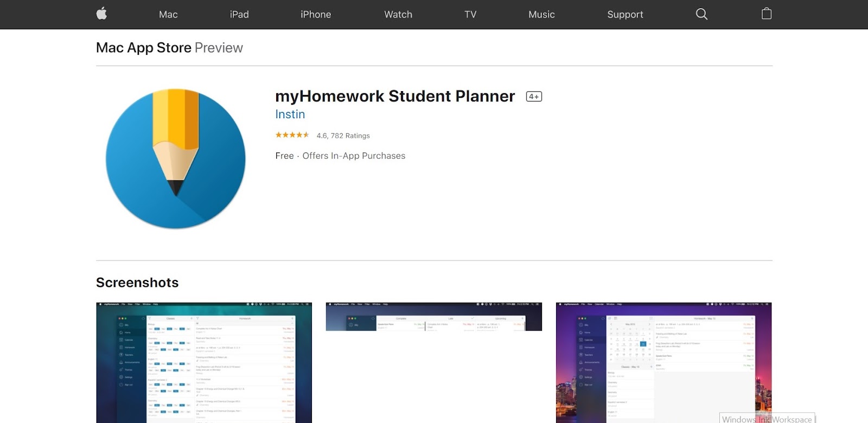The width and height of the screenshot is (868, 423).
Task: Open the Music menu
Action: click(x=541, y=15)
